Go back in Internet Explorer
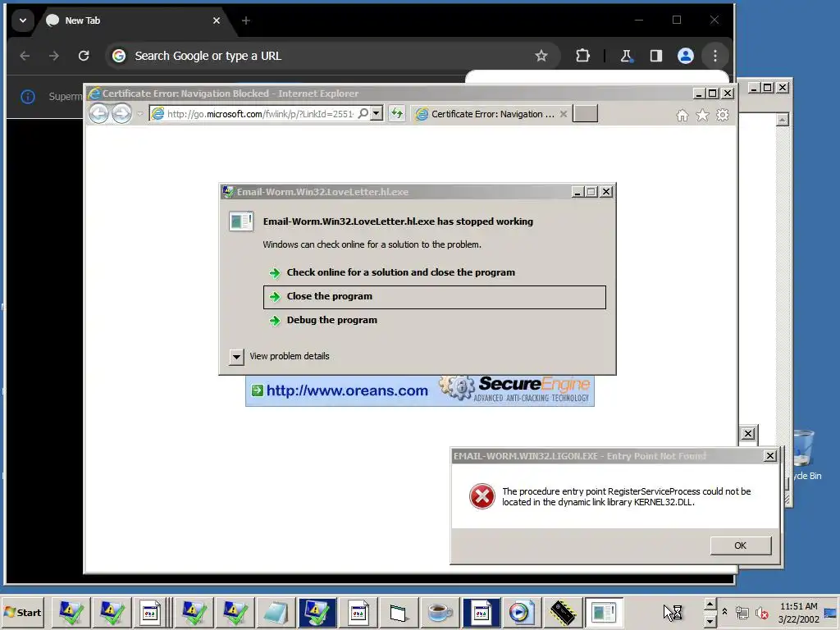Viewport: 840px width, 630px height. point(98,113)
